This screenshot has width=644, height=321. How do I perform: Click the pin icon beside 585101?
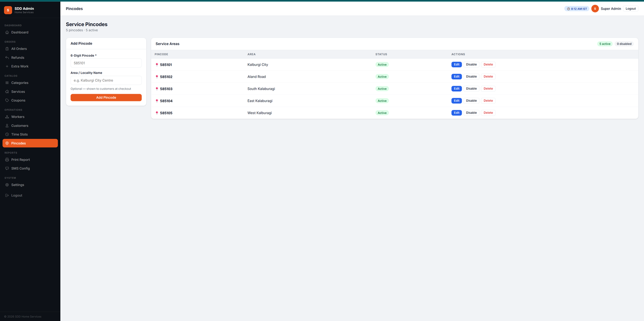pyautogui.click(x=157, y=65)
